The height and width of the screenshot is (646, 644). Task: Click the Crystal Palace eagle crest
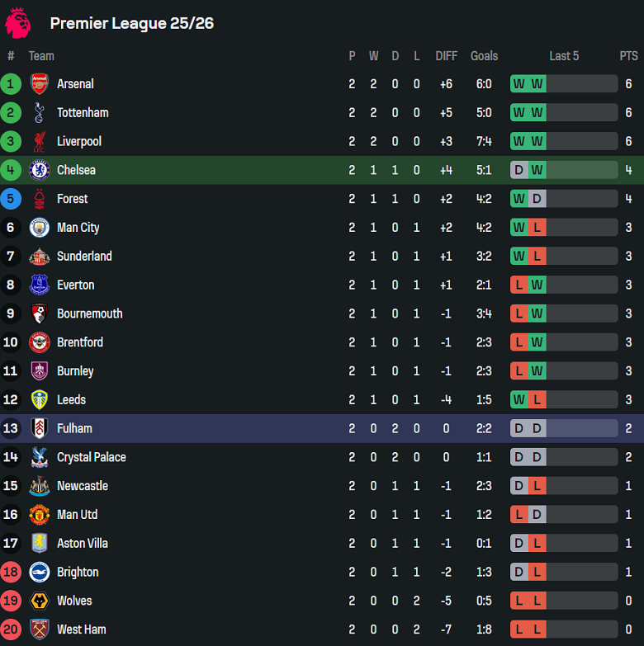39,457
